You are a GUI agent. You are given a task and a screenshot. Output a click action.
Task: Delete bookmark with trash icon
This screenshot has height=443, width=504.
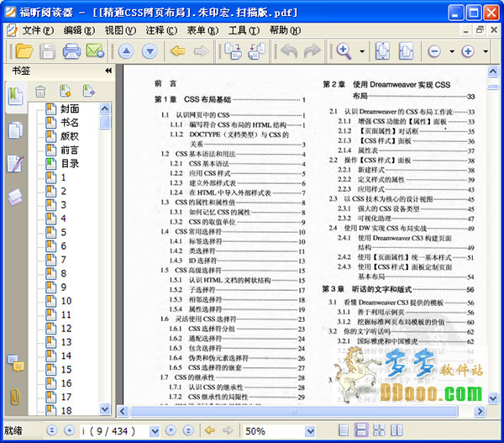click(x=40, y=92)
